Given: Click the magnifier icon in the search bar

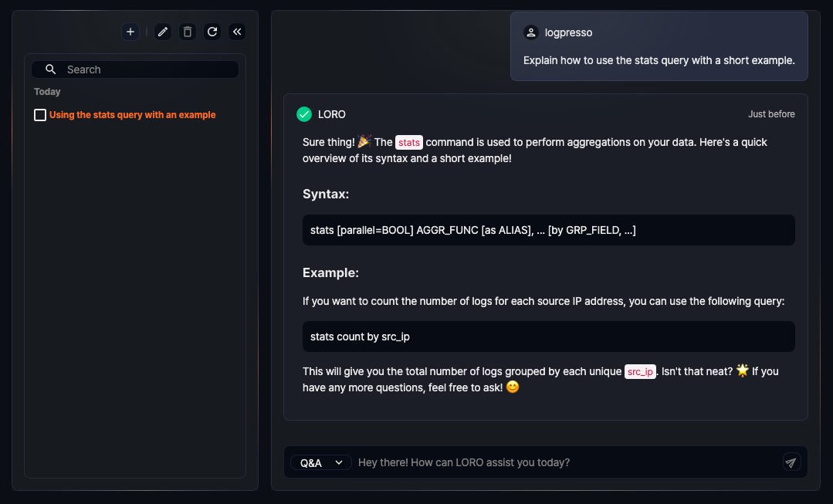Looking at the screenshot, I should pyautogui.click(x=50, y=69).
